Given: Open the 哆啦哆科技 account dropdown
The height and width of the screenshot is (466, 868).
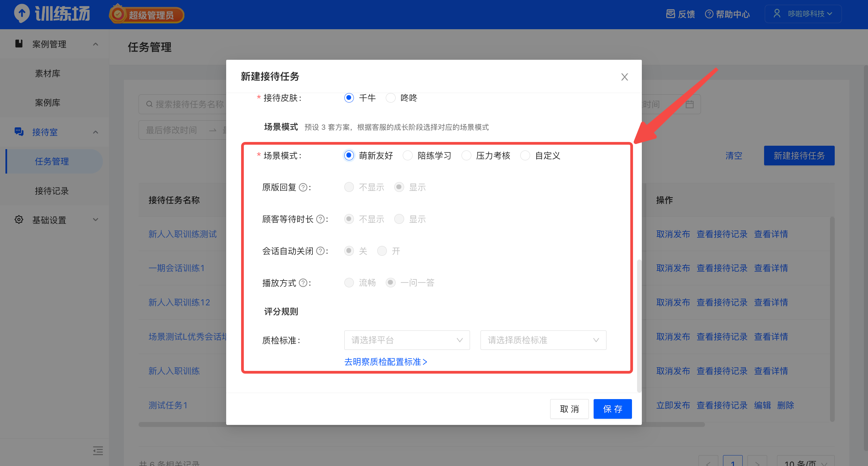Looking at the screenshot, I should click(x=803, y=14).
